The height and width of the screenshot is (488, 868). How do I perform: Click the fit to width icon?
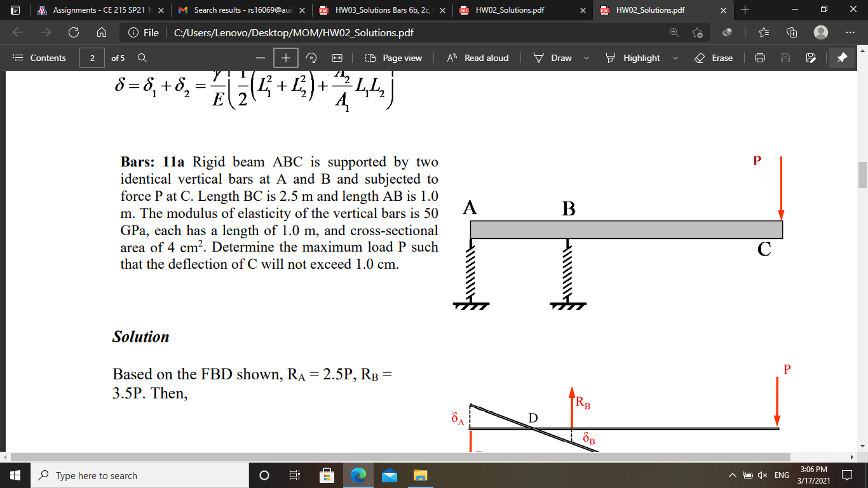tap(337, 58)
